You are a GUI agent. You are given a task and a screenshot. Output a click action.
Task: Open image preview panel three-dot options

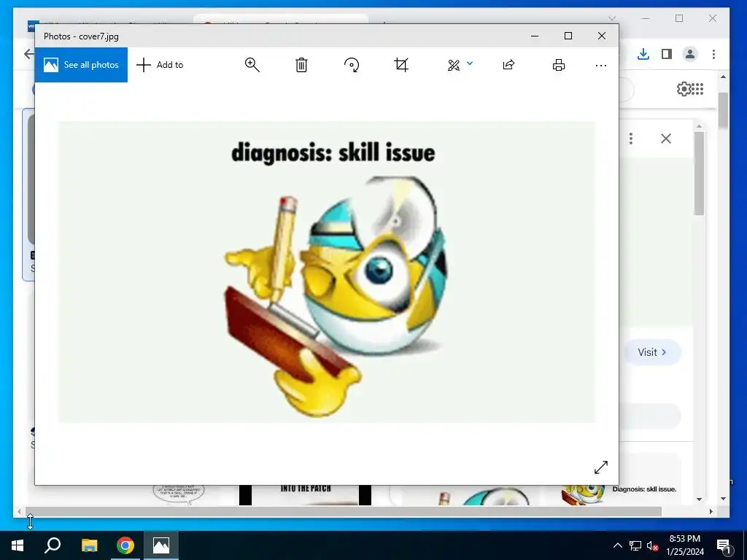(631, 139)
